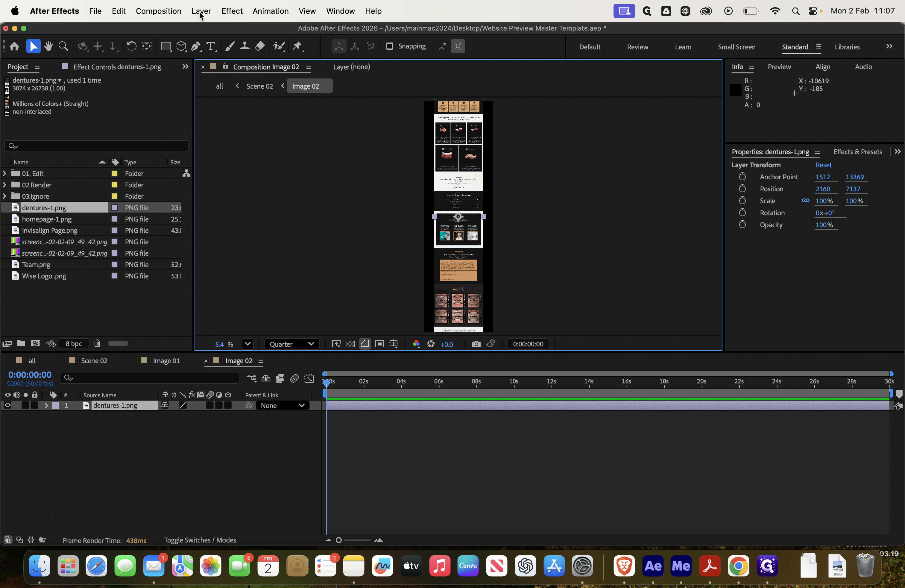Click the Reset link for Layer Transform
This screenshot has width=905, height=588.
tap(823, 165)
